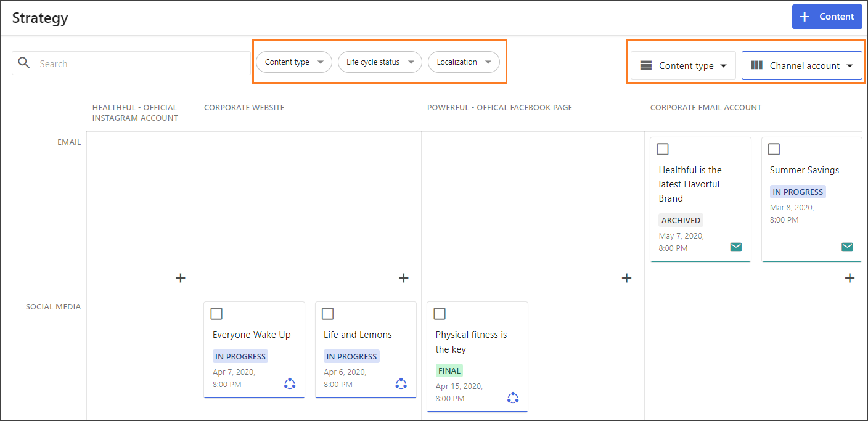Select checkbox on Healthful is the latest Flavorful Brand
Image resolution: width=868 pixels, height=421 pixels.
pos(663,149)
